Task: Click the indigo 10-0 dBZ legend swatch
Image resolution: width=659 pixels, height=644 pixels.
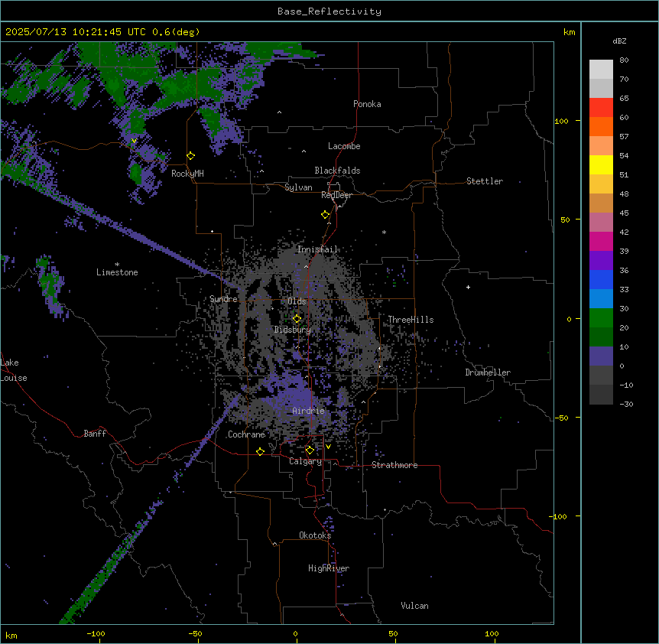Action: [x=601, y=356]
